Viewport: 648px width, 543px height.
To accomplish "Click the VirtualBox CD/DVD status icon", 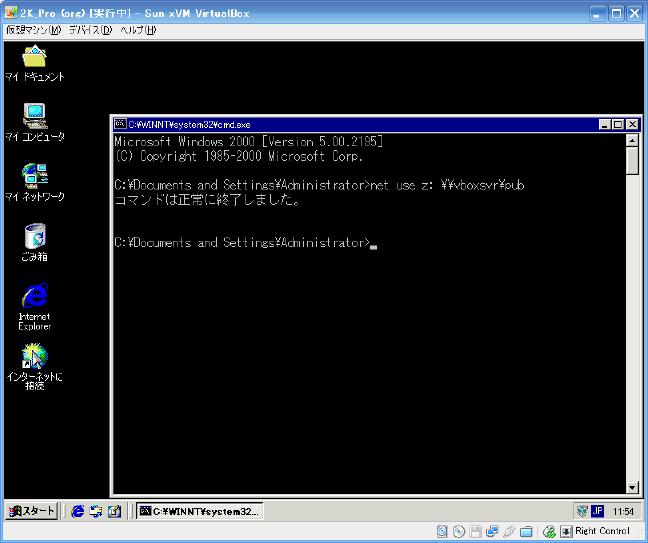I will coord(459,531).
